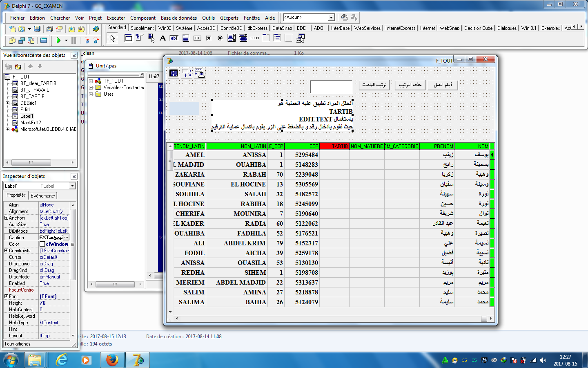Click the ترتيب الملفات button on the form
The width and height of the screenshot is (588, 368).
374,85
